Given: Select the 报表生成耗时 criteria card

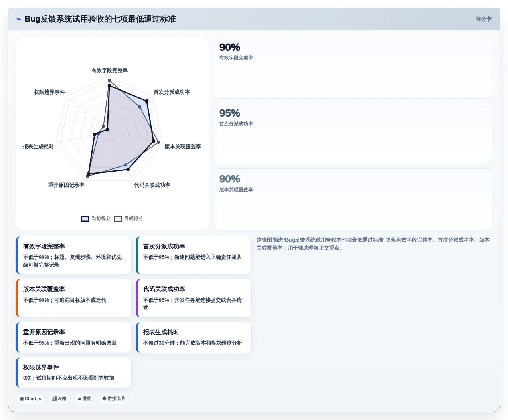Looking at the screenshot, I should 194,337.
